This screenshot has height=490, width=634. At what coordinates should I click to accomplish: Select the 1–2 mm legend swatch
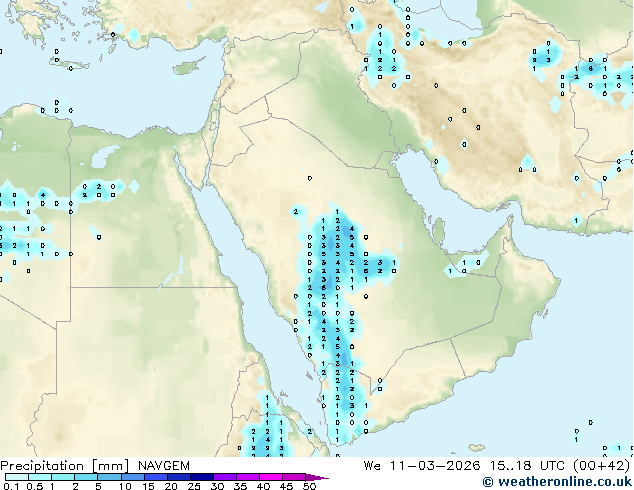tap(63, 477)
